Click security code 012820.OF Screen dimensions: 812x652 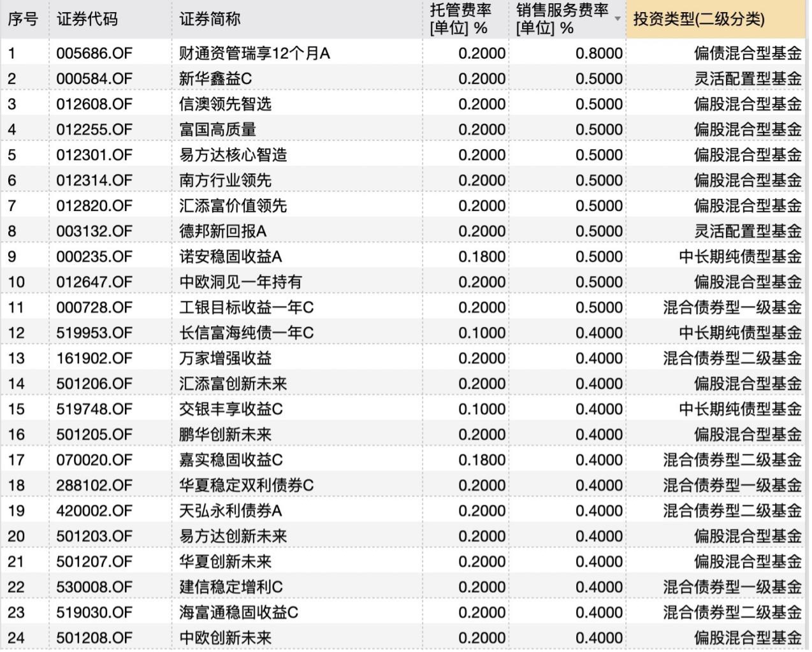point(94,206)
